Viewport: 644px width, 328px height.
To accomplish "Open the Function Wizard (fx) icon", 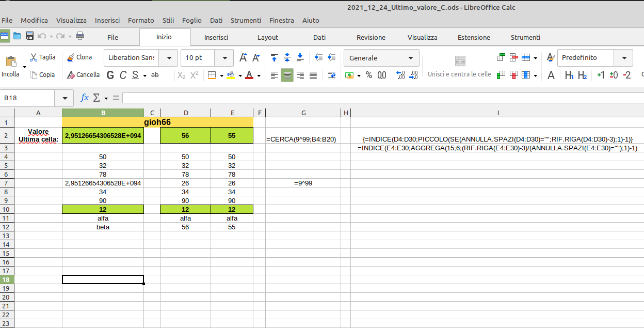I will coord(85,98).
